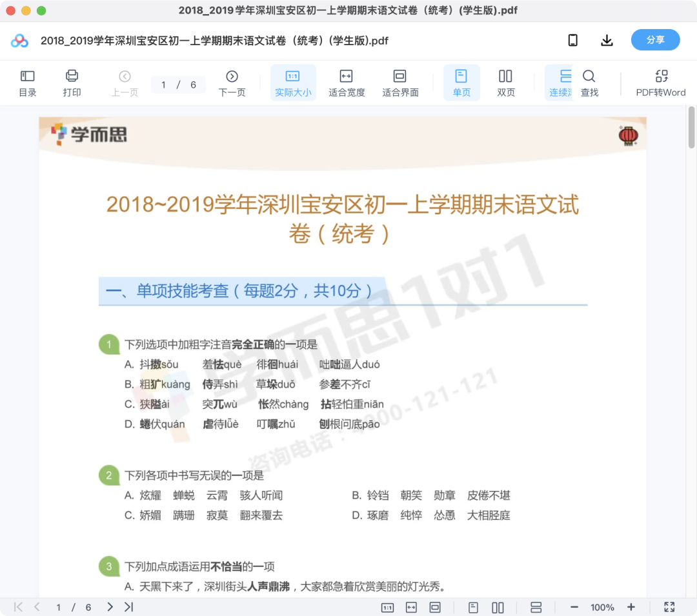
Task: Click the text 刨根问底pāo
Action: pos(349,424)
